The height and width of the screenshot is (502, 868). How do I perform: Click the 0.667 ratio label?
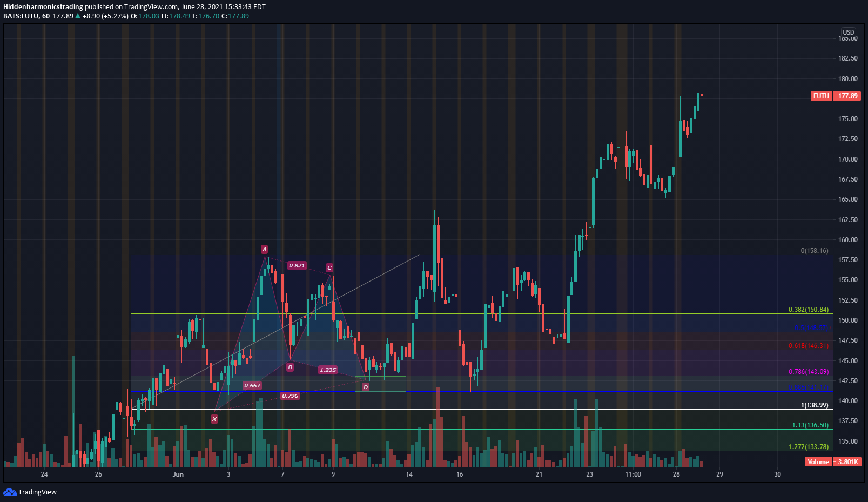pos(252,385)
